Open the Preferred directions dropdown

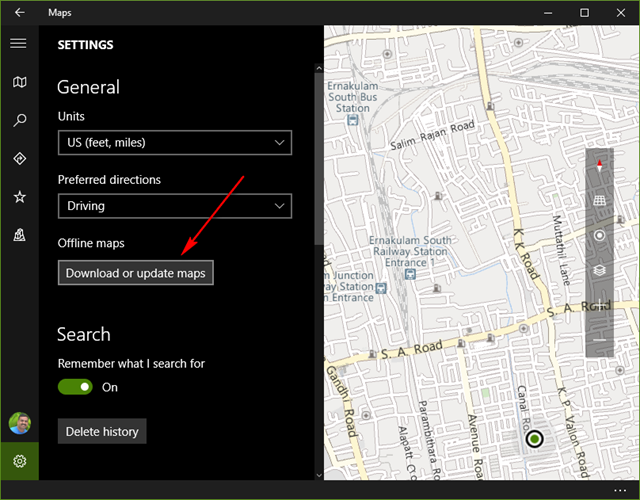coord(175,206)
